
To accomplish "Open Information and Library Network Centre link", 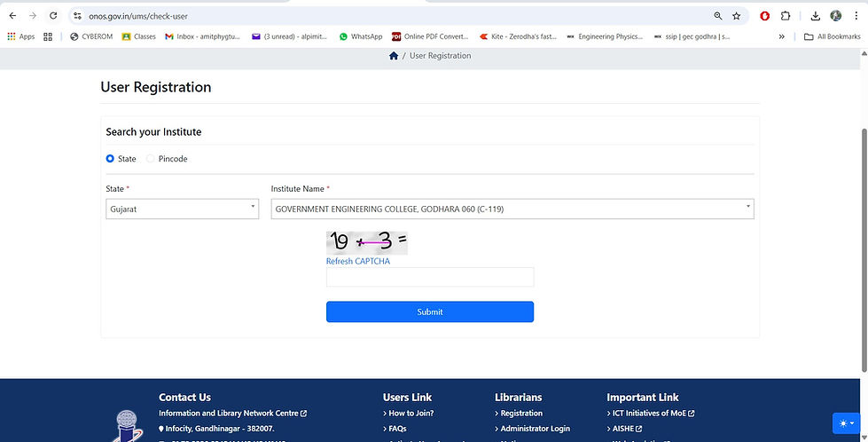I will [232, 414].
